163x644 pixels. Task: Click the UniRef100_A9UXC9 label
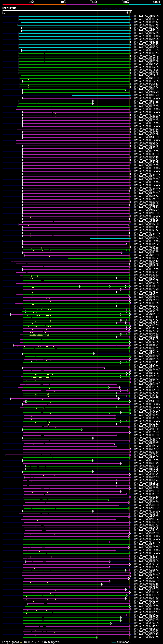click(x=146, y=286)
